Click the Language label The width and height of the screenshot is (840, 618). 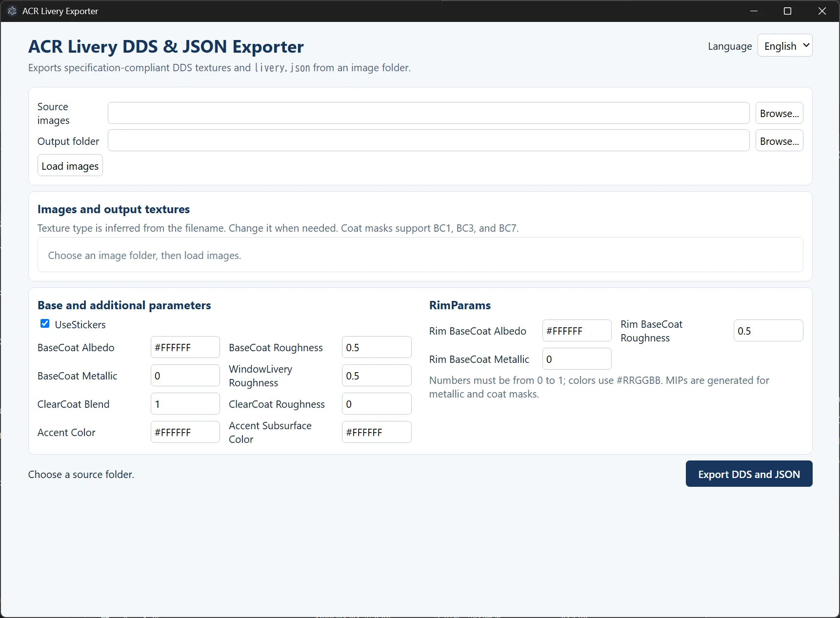click(730, 46)
